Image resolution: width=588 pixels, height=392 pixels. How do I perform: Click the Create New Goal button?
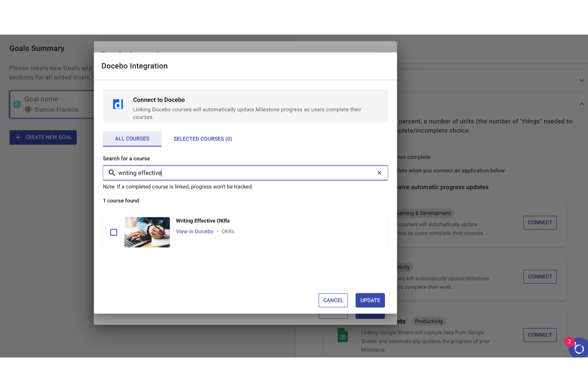point(43,137)
